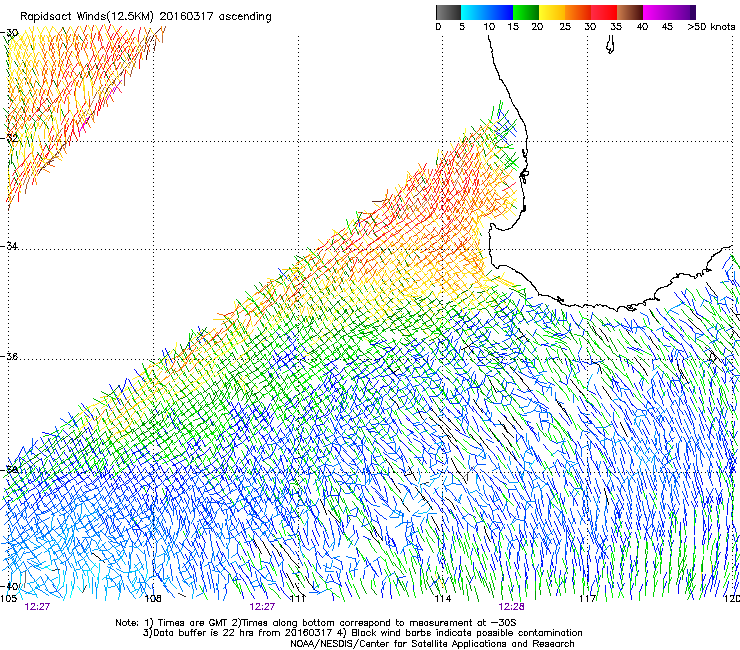Click the '10' legend scale label
Screen dimensions: 740x650
point(489,27)
